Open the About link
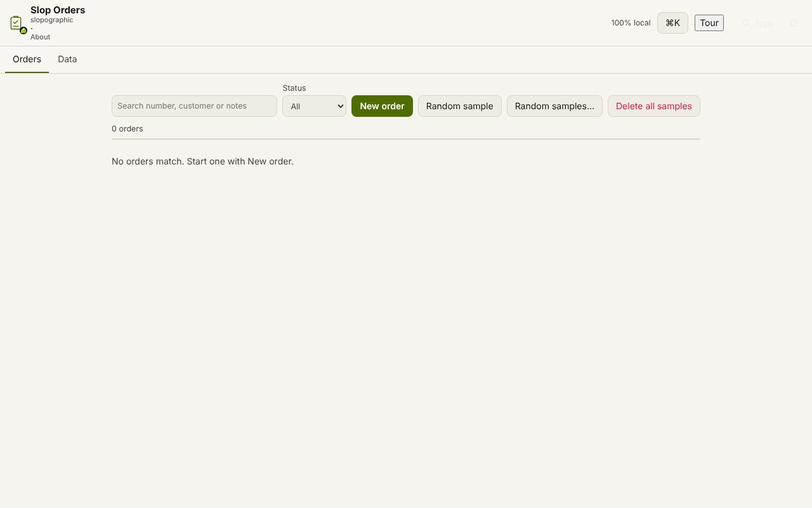This screenshot has width=812, height=508. coord(40,37)
